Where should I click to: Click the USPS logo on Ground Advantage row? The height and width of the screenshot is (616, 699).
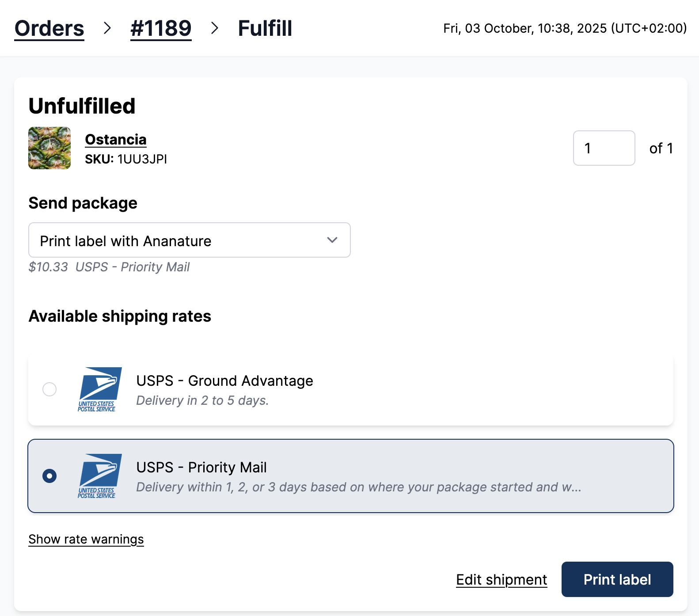click(x=99, y=389)
